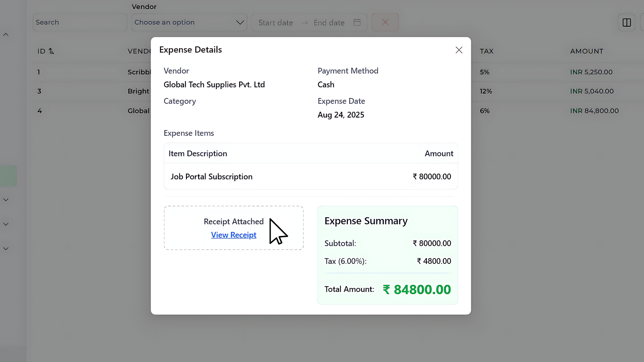
Task: Select the INR 84,800.00 amount cell
Action: 594,111
